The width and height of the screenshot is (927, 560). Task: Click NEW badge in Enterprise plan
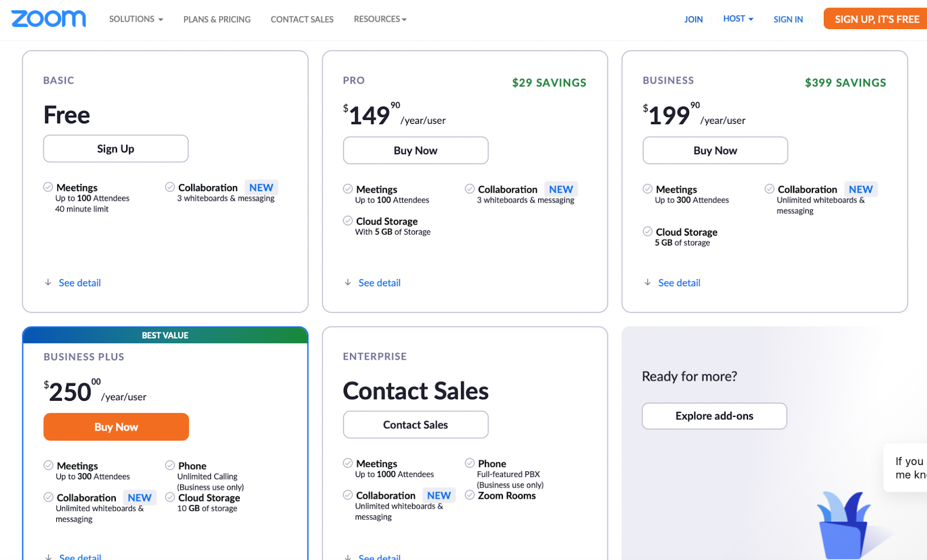tap(439, 496)
